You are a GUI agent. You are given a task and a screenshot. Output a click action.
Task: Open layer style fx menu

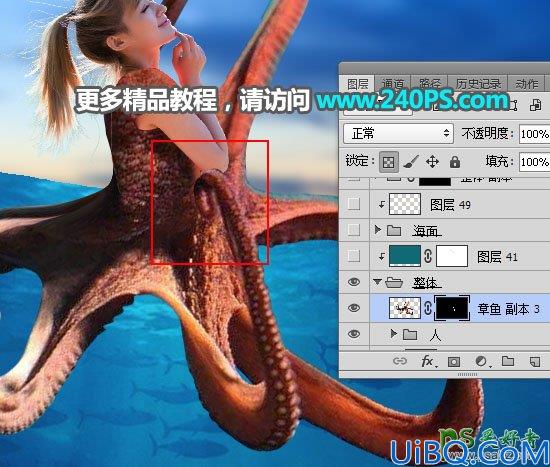pyautogui.click(x=428, y=361)
